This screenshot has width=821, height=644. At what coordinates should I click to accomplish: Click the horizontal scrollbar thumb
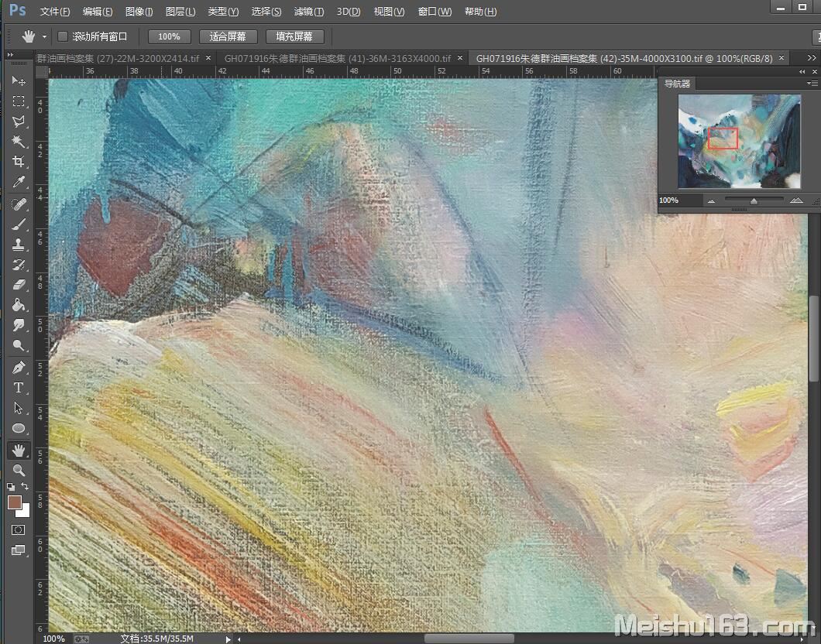click(x=469, y=639)
